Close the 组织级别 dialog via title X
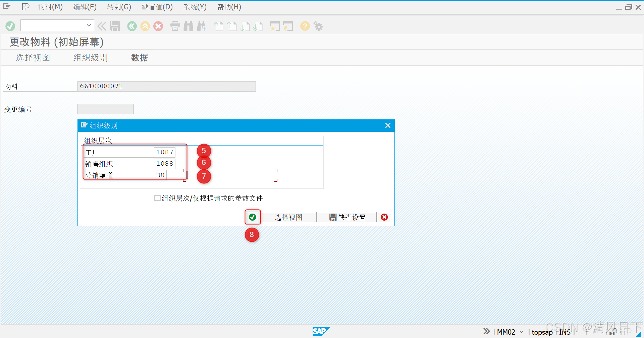The width and height of the screenshot is (644, 338). pyautogui.click(x=388, y=125)
